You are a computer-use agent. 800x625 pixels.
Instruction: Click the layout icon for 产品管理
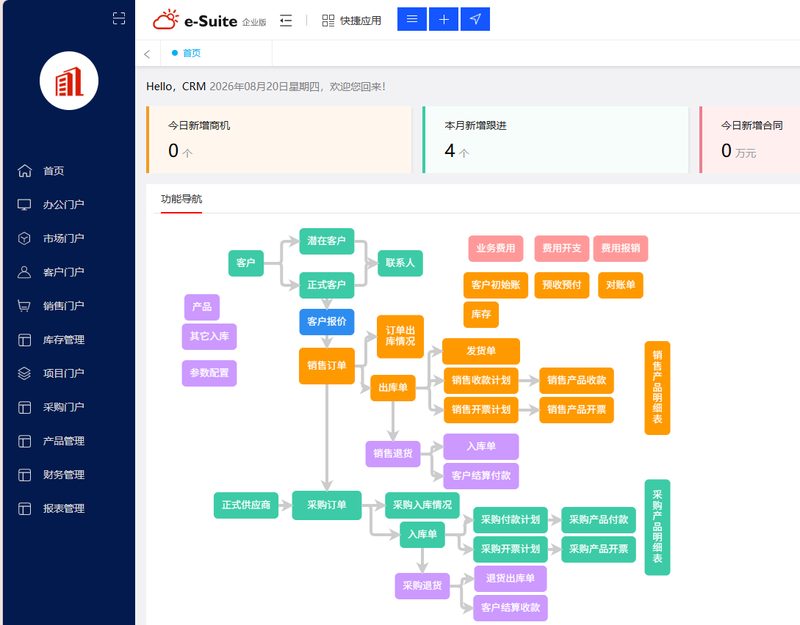[24, 441]
